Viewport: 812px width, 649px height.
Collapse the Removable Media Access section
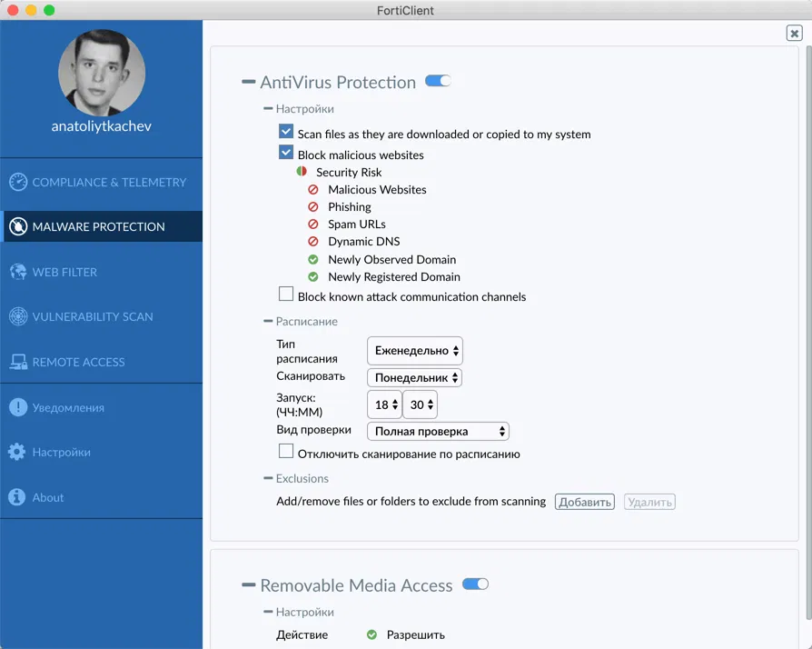[249, 585]
